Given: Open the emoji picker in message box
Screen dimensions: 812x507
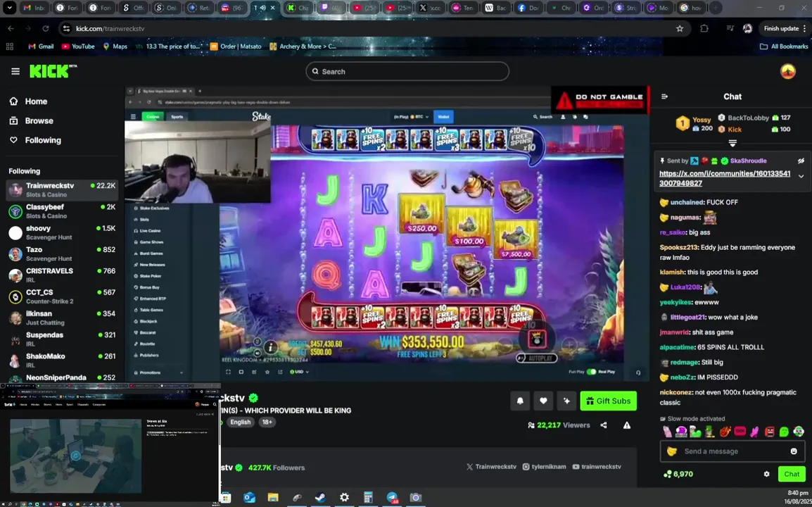Looking at the screenshot, I should click(x=794, y=451).
